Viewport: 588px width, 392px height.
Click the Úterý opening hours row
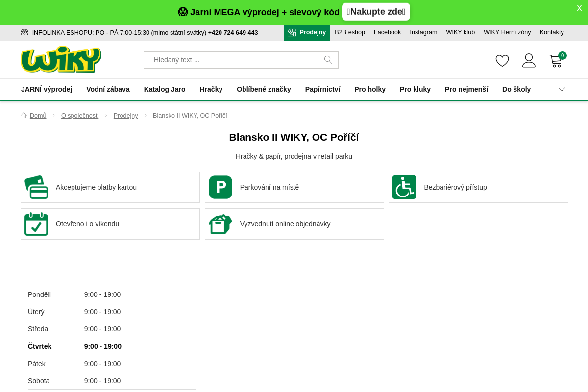pyautogui.click(x=112, y=312)
